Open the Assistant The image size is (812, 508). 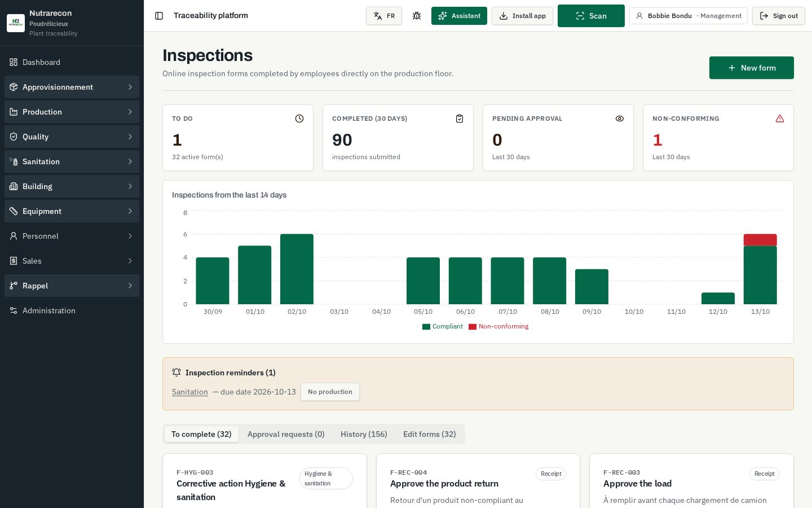point(459,16)
